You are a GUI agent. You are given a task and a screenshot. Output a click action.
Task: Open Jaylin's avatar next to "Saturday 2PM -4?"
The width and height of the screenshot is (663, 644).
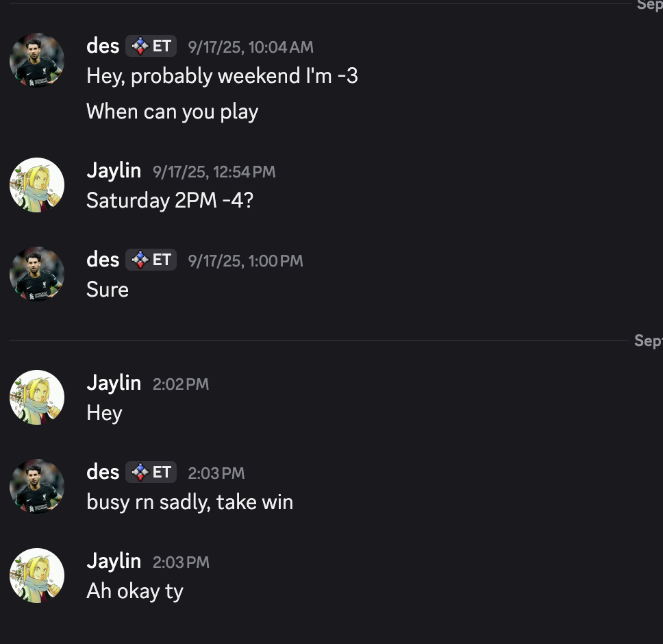[x=37, y=185]
